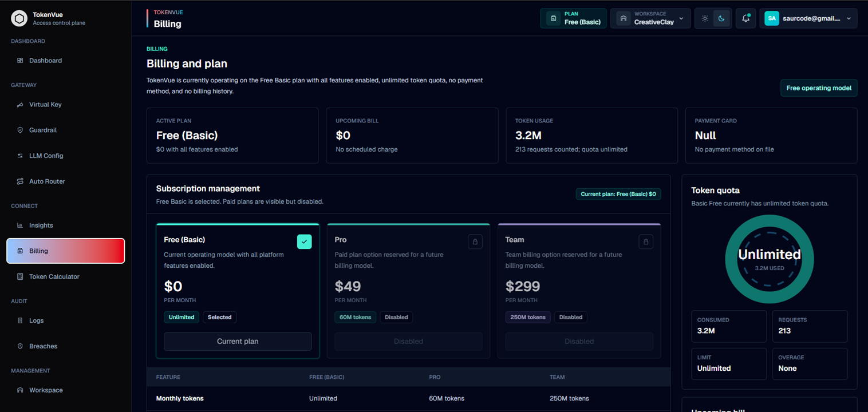Screen dimensions: 868x412
Task: Click the Auto Router icon
Action: [x=20, y=181]
